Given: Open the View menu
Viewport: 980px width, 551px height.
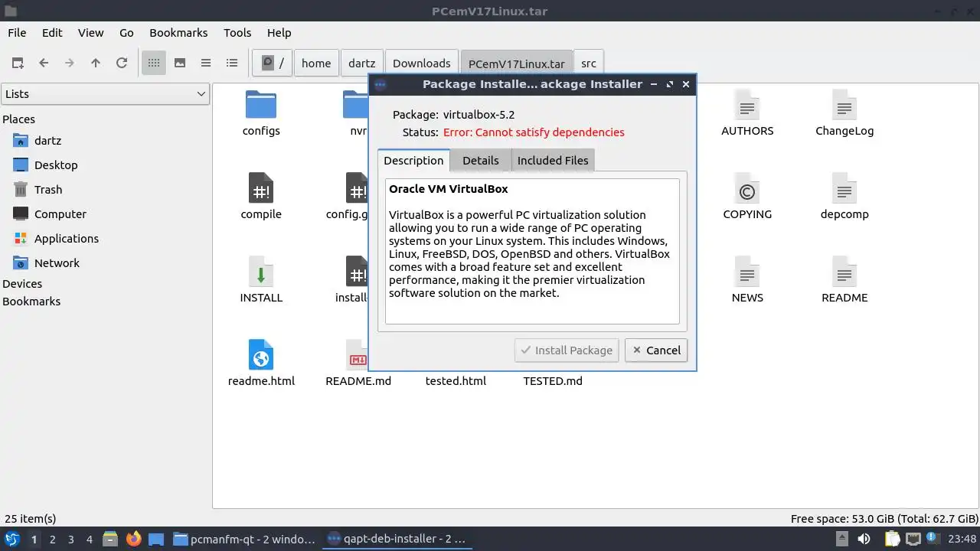Looking at the screenshot, I should (90, 33).
